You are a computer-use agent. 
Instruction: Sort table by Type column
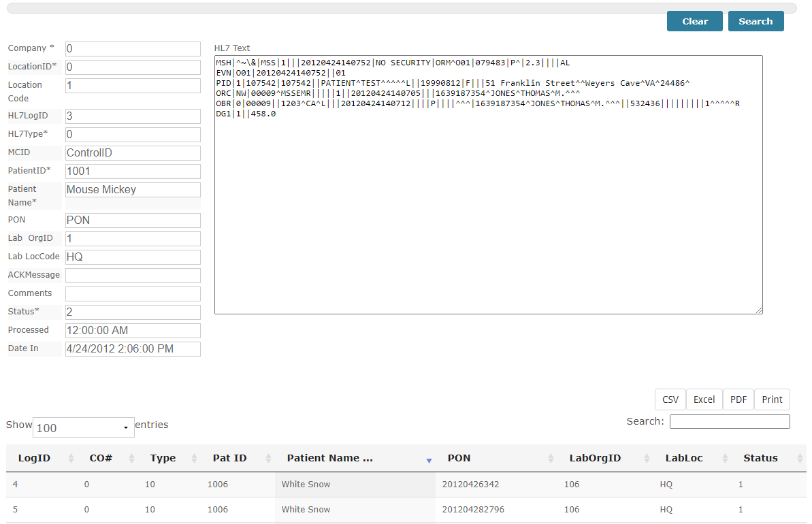point(169,458)
